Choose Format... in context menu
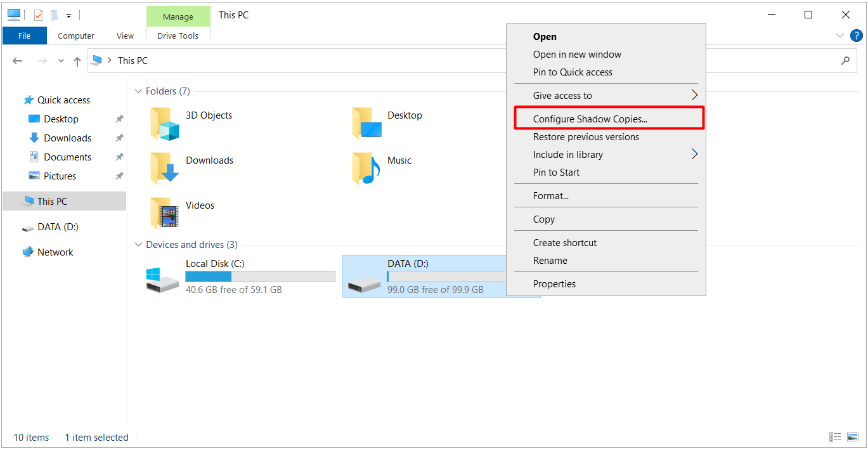Viewport: 868px width, 449px height. [606, 196]
